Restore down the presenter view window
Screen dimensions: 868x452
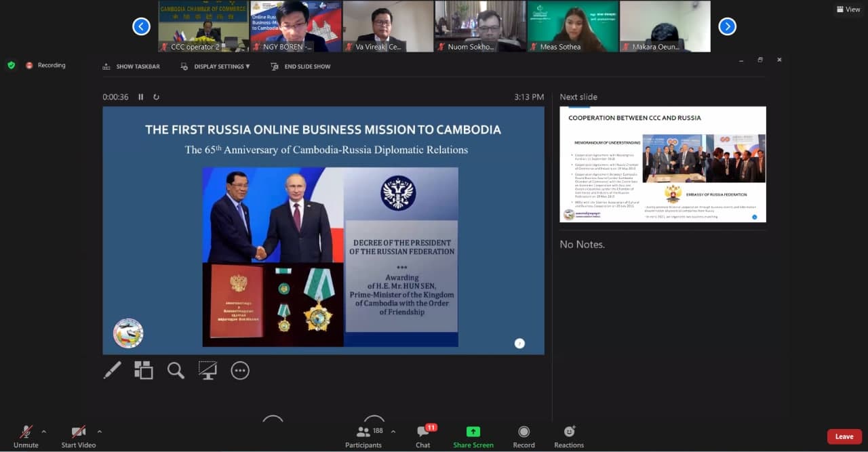[x=760, y=60]
